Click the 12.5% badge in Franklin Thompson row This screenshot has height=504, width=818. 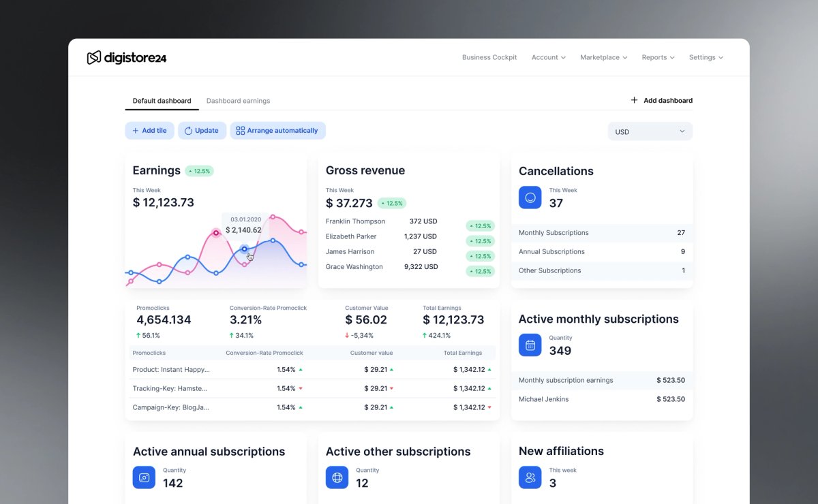point(480,225)
